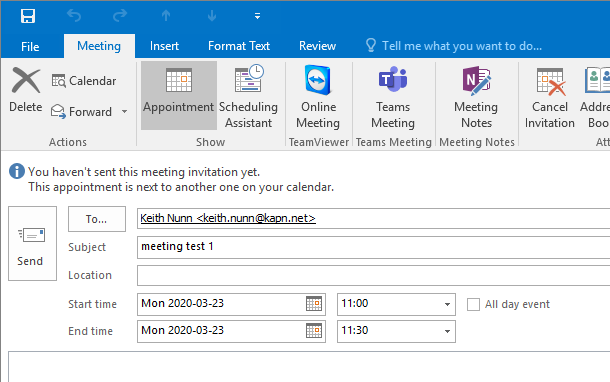The width and height of the screenshot is (610, 382).
Task: Add a Teams Meeting
Action: [x=393, y=96]
